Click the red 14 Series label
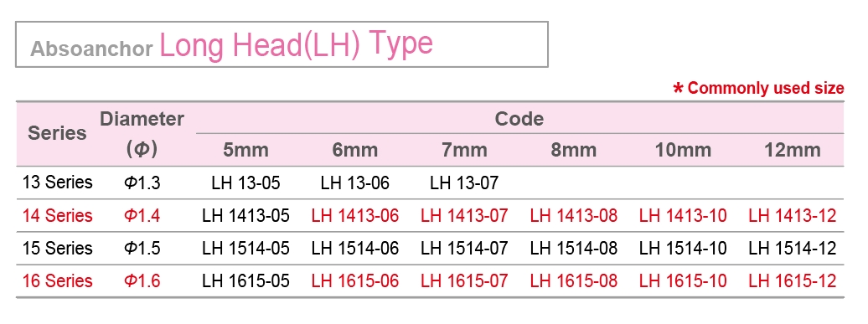This screenshot has height=324, width=868. click(57, 215)
